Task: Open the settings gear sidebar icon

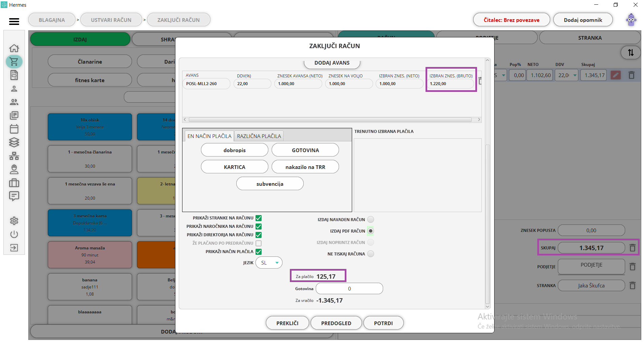Action: coord(14,221)
